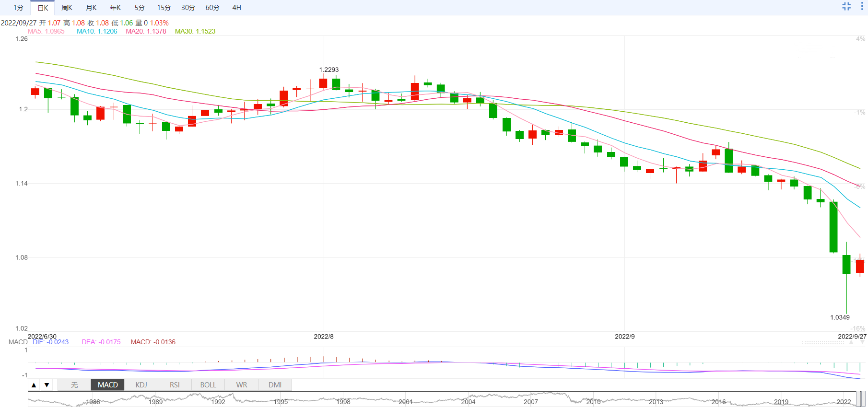The height and width of the screenshot is (420, 868).
Task: Choose the 30分 period tab
Action: click(x=188, y=8)
